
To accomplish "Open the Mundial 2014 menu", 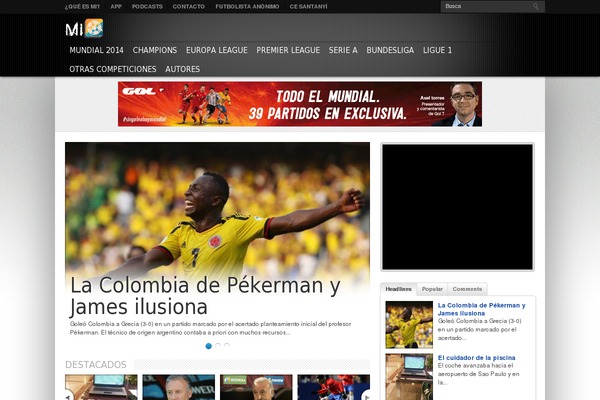I will (97, 50).
